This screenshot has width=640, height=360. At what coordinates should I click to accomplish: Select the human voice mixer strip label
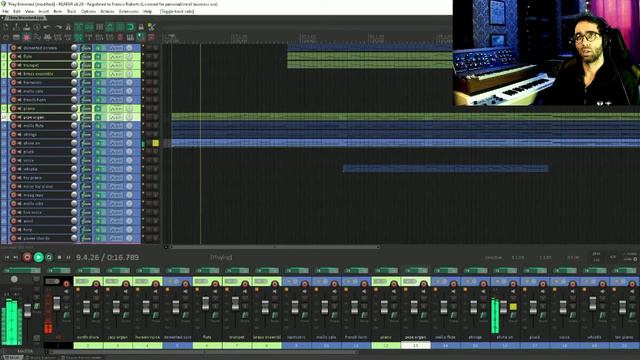(x=148, y=337)
